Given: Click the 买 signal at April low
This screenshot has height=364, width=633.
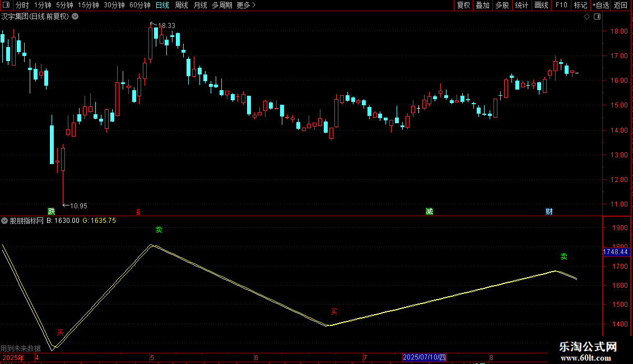Looking at the screenshot, I should pos(60,333).
